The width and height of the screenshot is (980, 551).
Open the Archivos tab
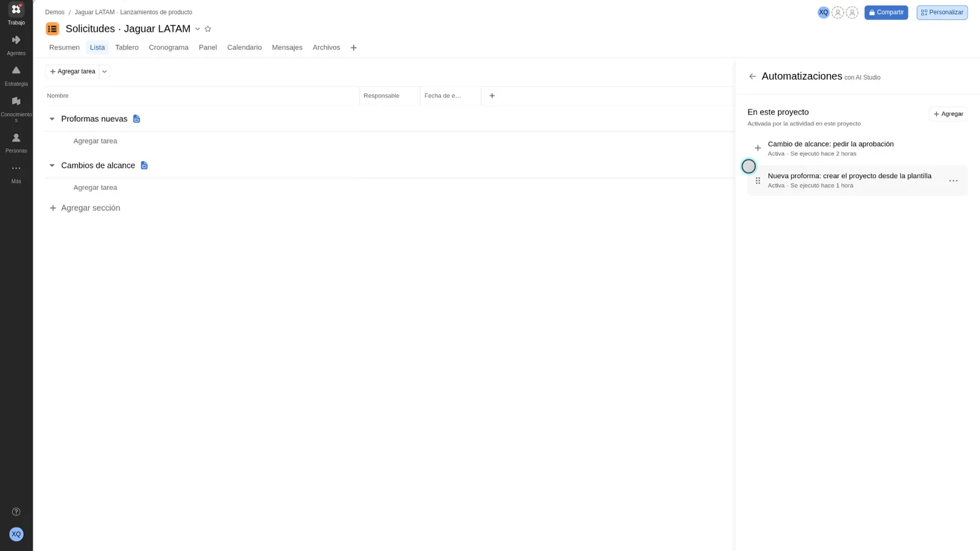click(x=326, y=47)
